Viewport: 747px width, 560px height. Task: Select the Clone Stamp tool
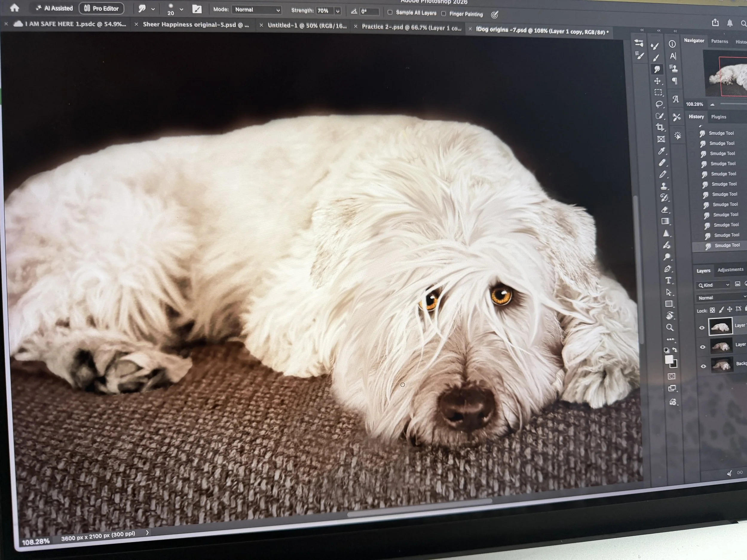point(664,186)
